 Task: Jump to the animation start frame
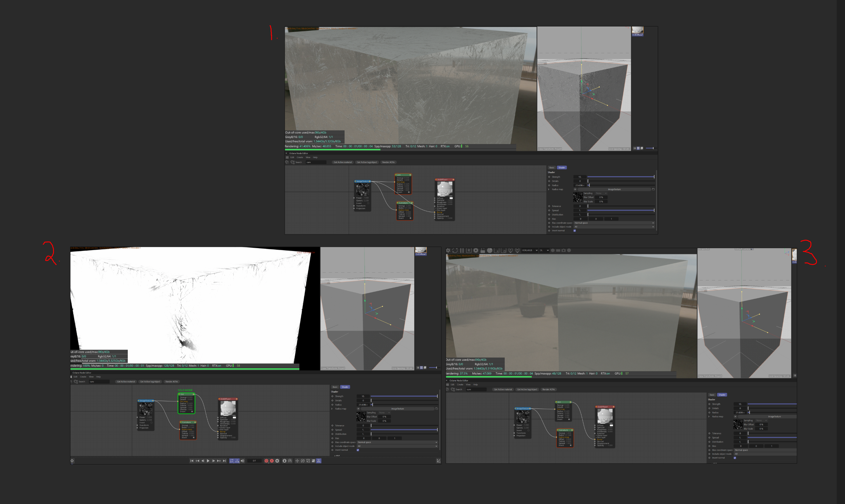(x=192, y=461)
